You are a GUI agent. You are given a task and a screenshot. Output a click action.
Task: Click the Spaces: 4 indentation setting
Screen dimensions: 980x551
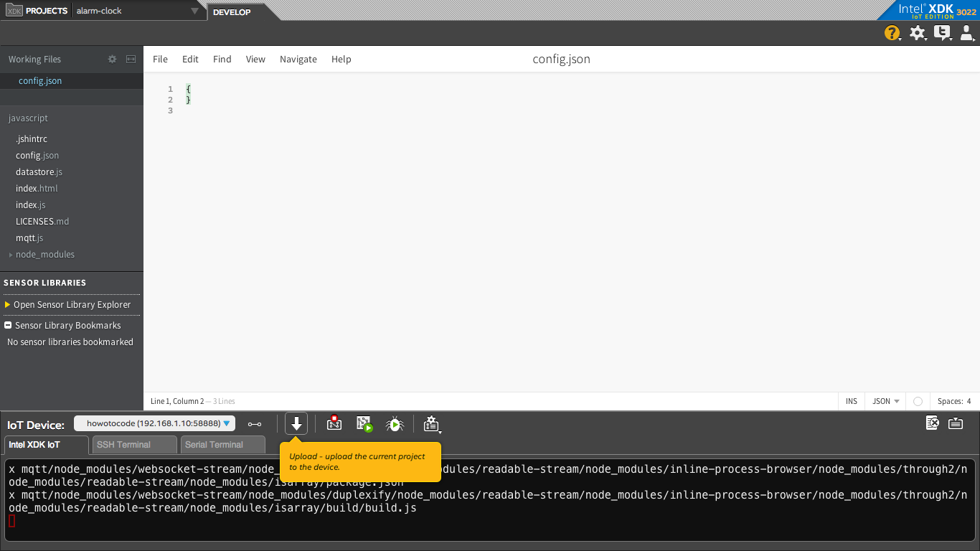point(954,402)
